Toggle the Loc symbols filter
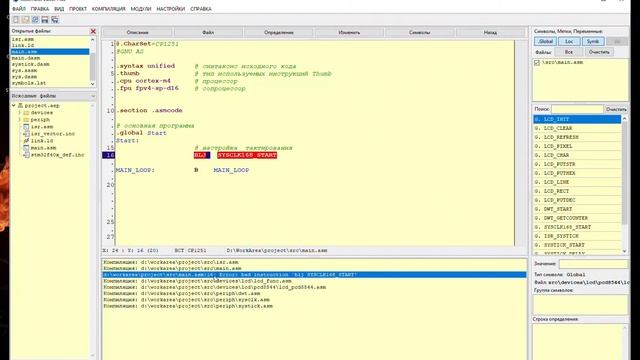640x360 pixels. point(569,41)
